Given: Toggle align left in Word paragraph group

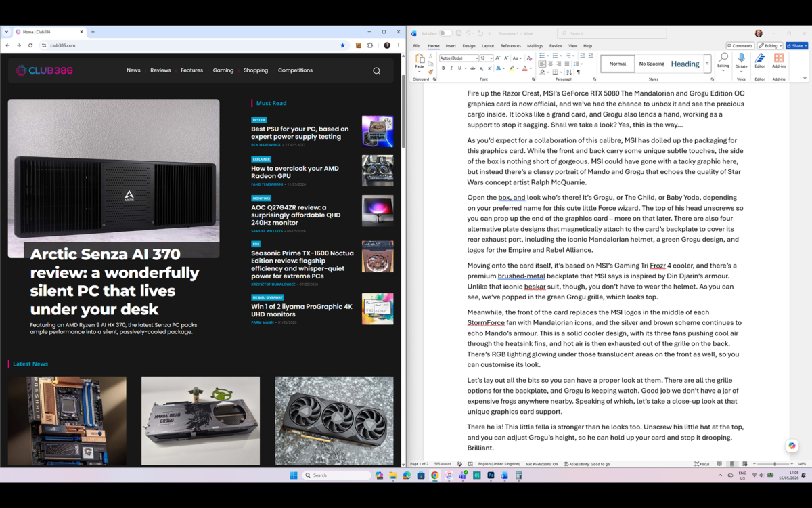Looking at the screenshot, I should point(542,64).
